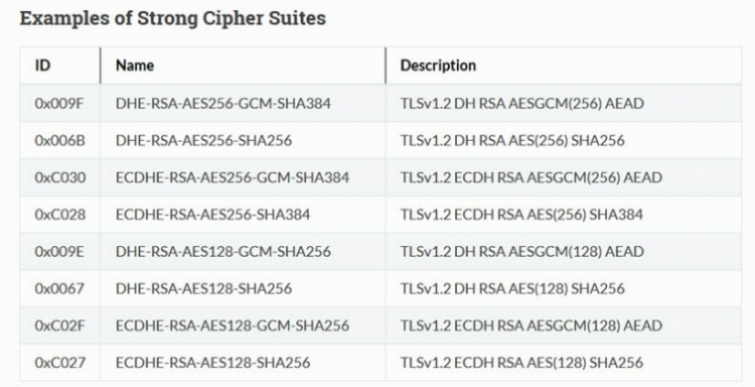Viewport: 755px width, 387px height.
Task: Click the 'Examples of Strong Cipher Suites' heading
Action: click(x=173, y=19)
